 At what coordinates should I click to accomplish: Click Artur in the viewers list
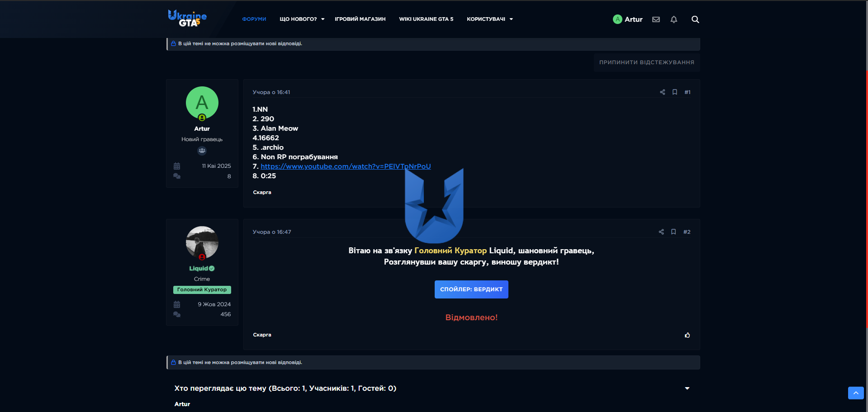[x=182, y=404]
